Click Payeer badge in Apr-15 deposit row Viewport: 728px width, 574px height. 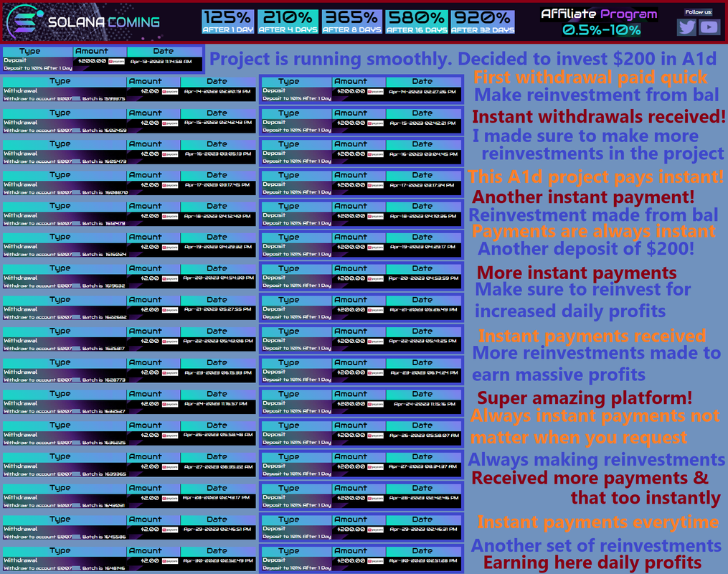pyautogui.click(x=376, y=123)
